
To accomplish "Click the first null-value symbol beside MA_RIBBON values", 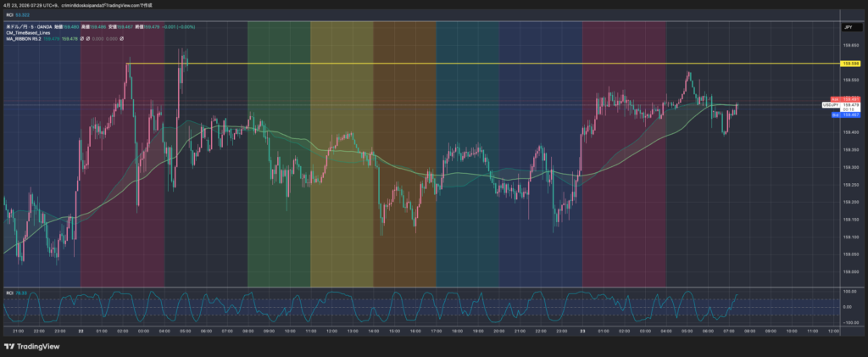I will [81, 39].
